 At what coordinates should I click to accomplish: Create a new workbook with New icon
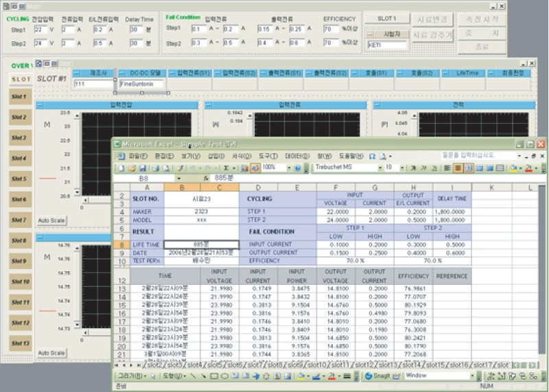(121, 168)
